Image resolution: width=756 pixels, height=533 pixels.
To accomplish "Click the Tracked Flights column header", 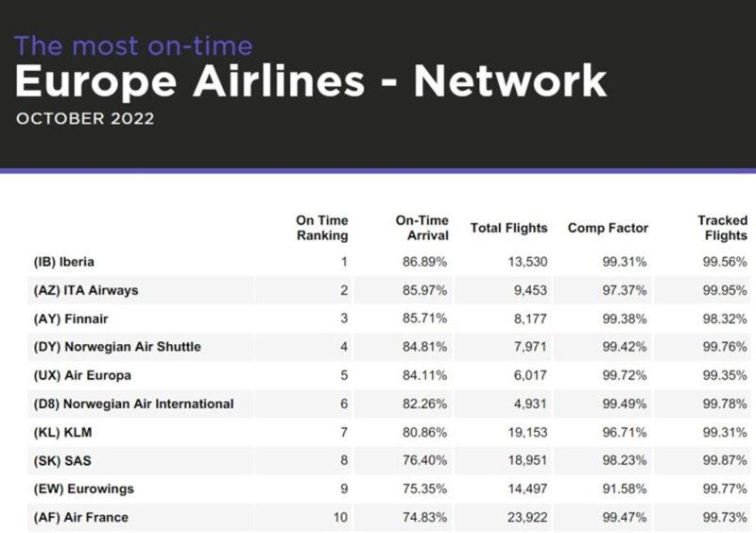I will pos(722,228).
